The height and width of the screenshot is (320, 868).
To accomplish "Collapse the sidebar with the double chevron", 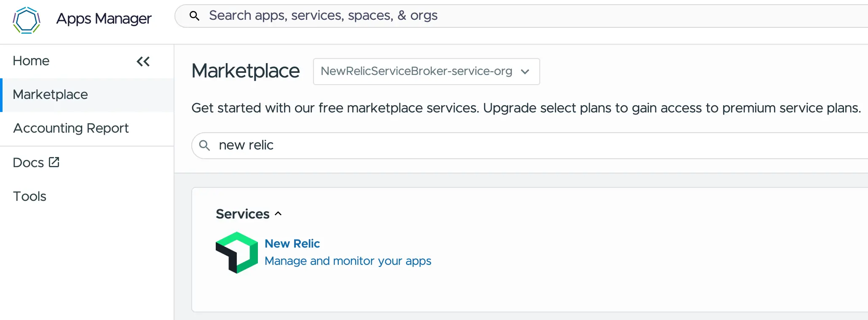I will (143, 61).
